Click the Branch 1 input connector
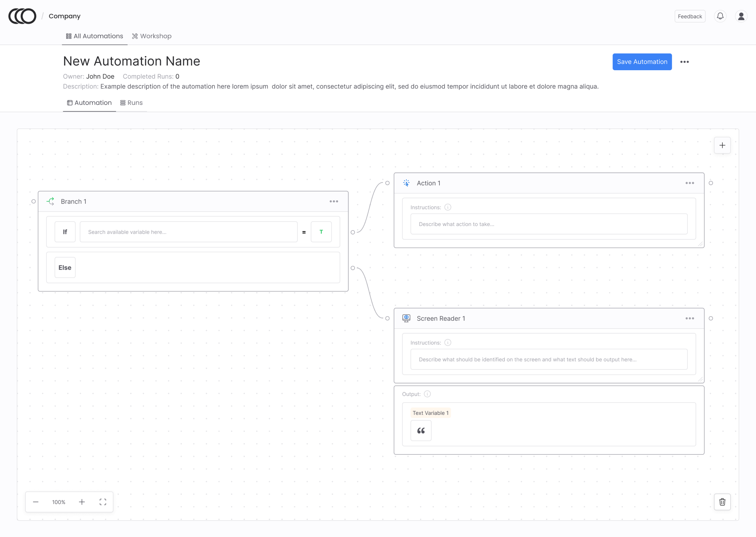756x537 pixels. coord(33,201)
